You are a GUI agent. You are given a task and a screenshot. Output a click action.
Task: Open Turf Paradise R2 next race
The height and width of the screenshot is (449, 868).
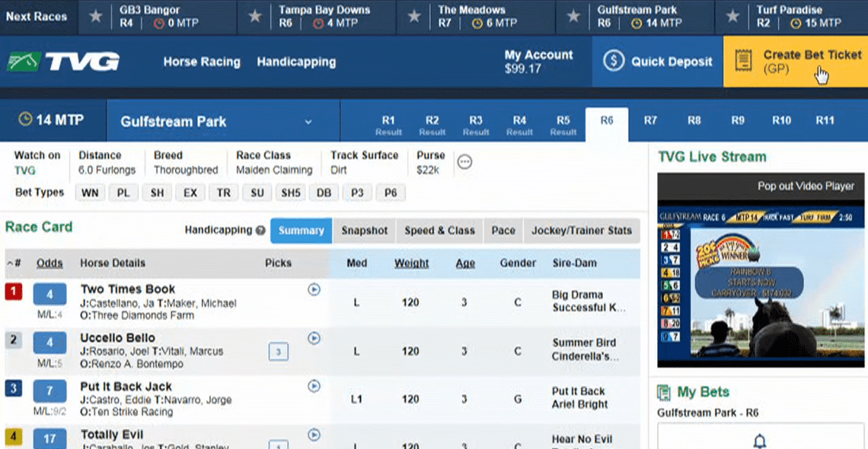coord(792,18)
